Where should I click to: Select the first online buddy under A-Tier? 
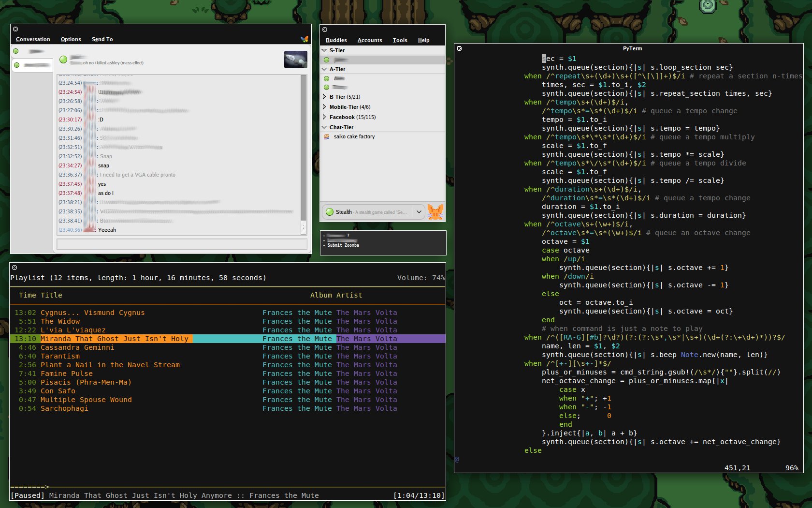(x=382, y=78)
